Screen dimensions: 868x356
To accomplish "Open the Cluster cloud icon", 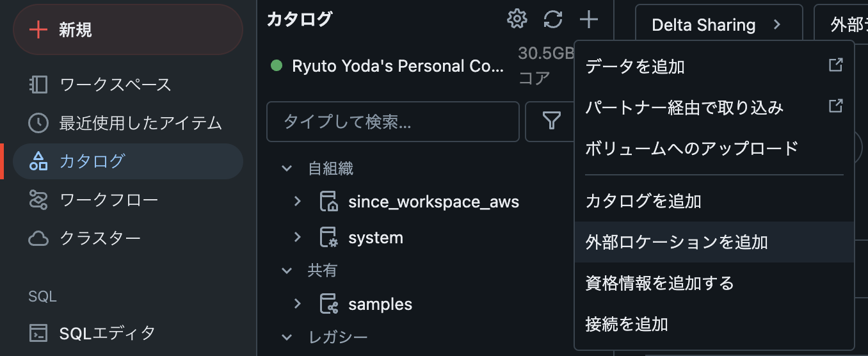I will [x=38, y=239].
